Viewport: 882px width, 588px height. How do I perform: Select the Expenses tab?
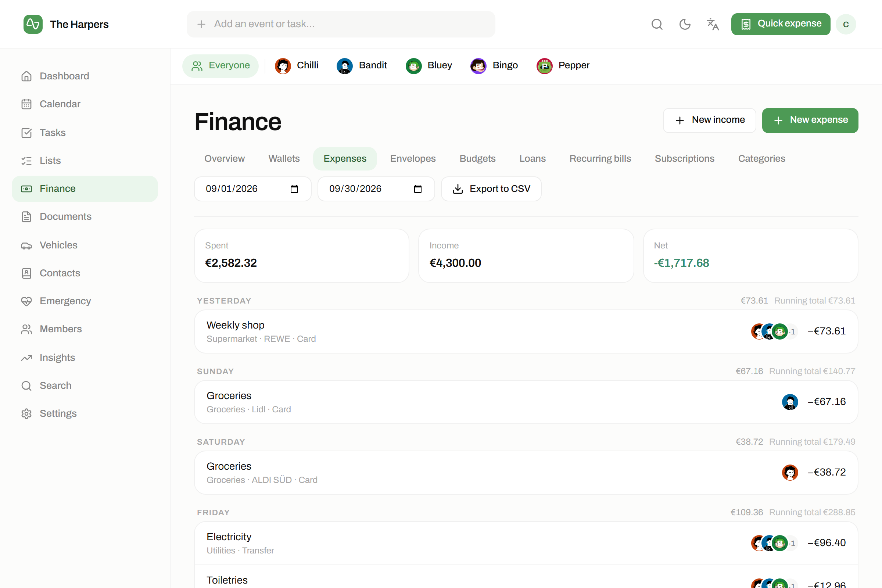[x=345, y=159]
